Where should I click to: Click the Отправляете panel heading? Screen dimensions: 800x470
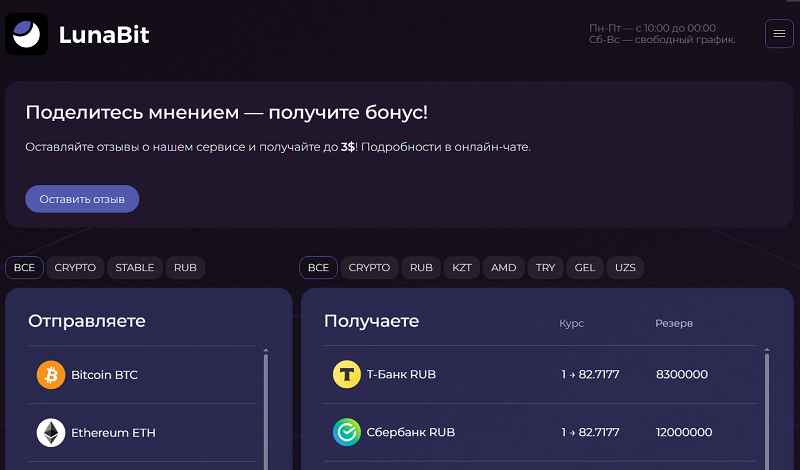click(87, 321)
